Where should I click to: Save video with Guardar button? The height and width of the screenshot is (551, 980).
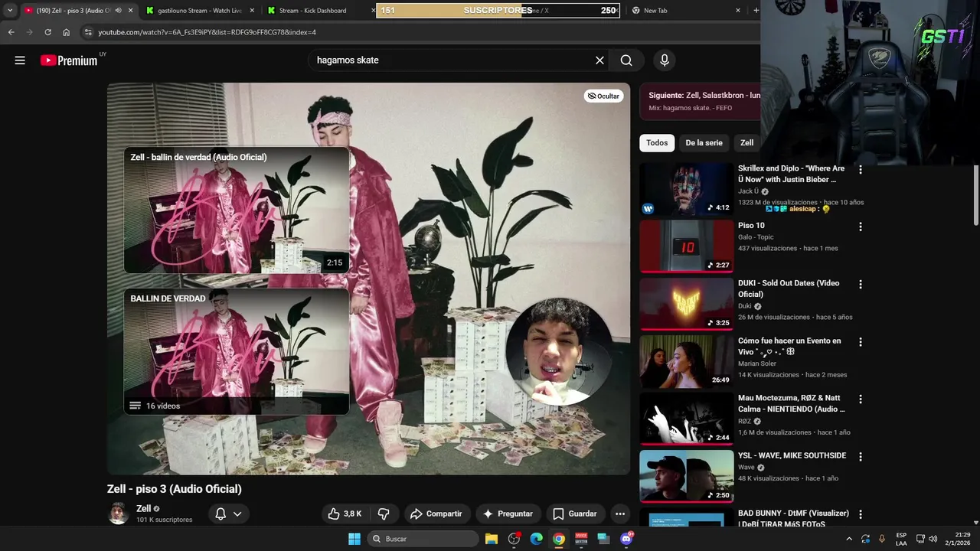click(x=575, y=514)
